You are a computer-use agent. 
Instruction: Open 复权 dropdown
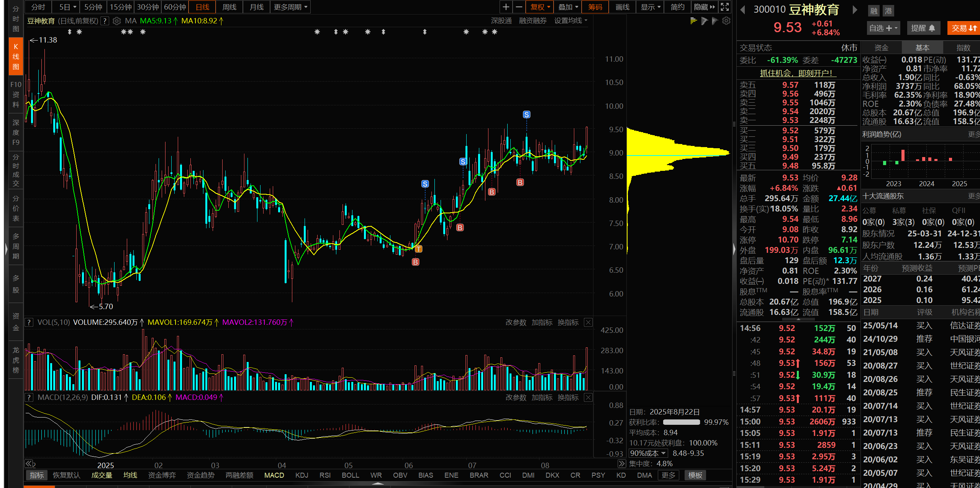point(540,7)
